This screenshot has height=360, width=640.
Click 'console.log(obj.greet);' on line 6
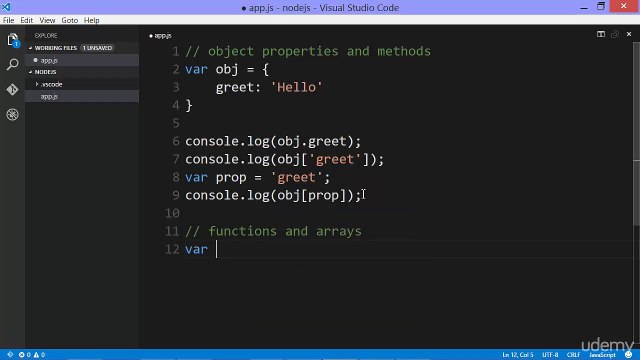tap(273, 141)
